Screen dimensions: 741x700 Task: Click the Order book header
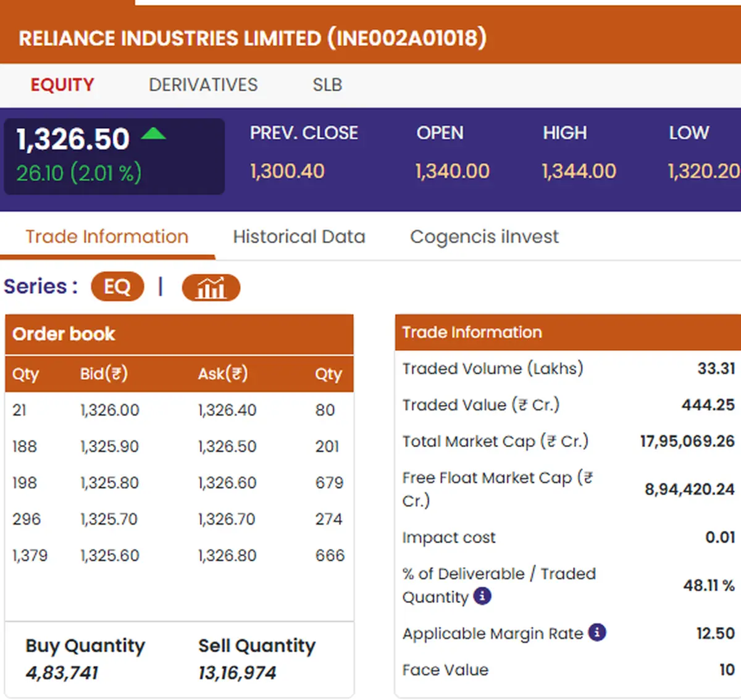179,334
